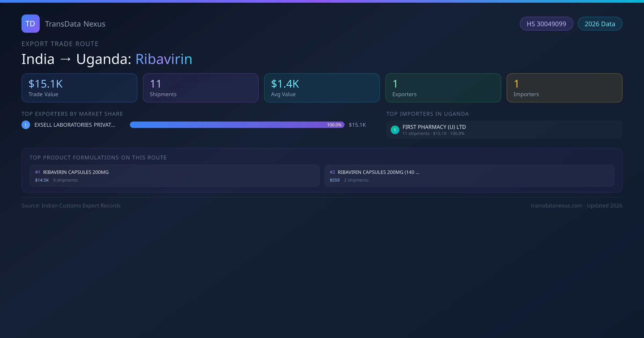Open #2 RIBAVIRIN CAPSULES 200MG (140 ... card
644x338 pixels.
coord(469,176)
